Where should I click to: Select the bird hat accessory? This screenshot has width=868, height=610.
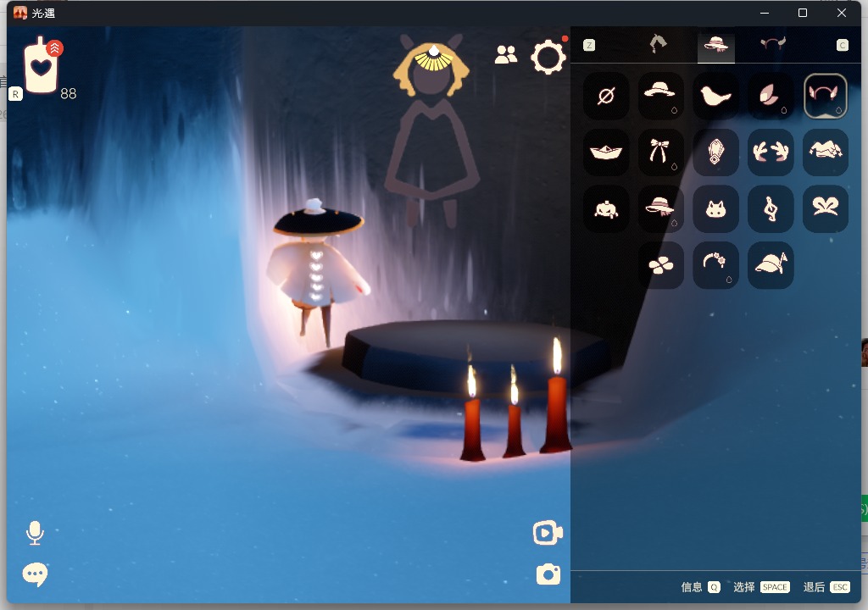[x=715, y=96]
